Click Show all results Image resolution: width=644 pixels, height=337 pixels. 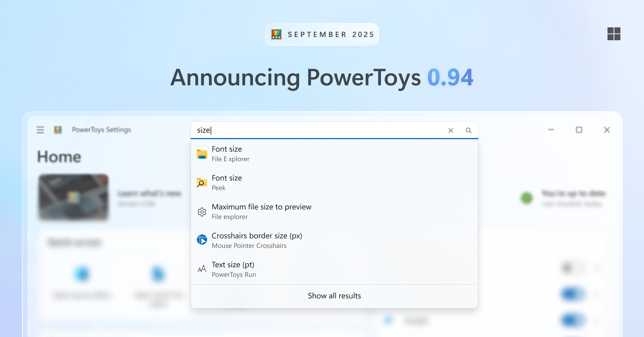(x=334, y=296)
